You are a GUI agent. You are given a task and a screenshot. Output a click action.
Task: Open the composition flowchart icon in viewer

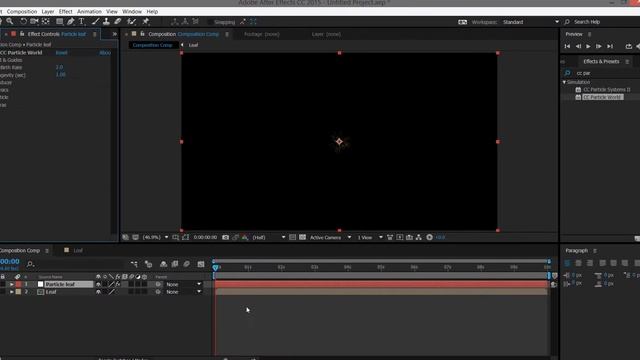[x=419, y=237]
